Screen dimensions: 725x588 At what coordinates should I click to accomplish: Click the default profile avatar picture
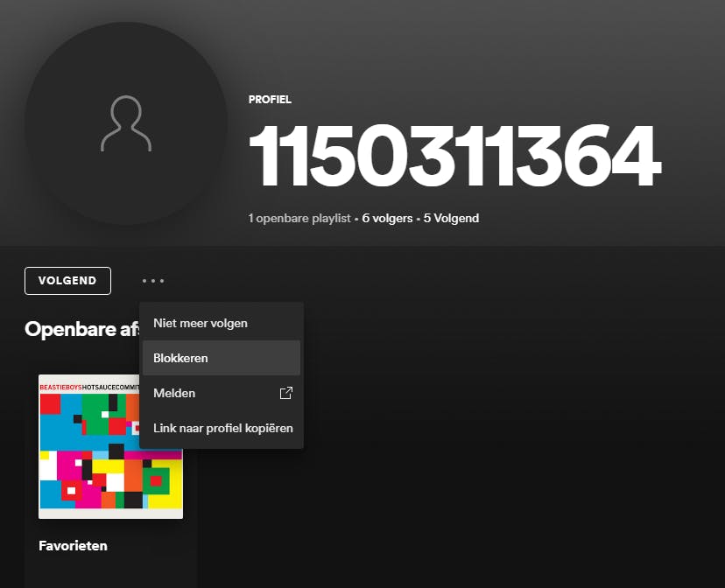point(126,123)
